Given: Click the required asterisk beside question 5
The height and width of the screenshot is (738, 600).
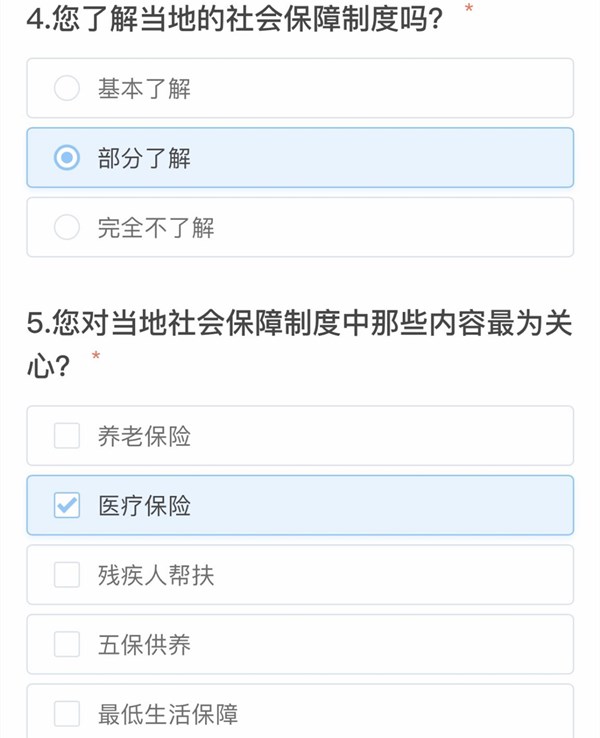Looking at the screenshot, I should pos(96,357).
